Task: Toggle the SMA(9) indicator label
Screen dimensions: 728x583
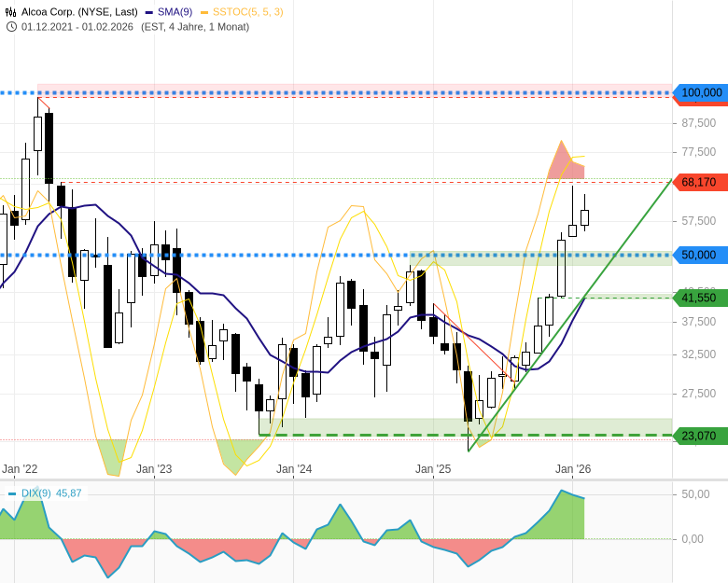Action: [175, 12]
